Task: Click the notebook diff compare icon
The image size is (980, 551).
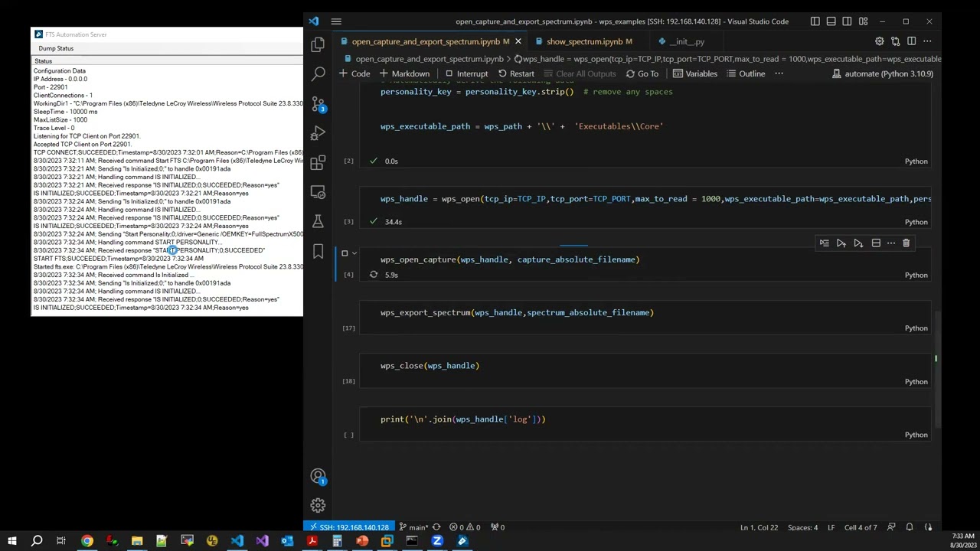Action: [895, 41]
